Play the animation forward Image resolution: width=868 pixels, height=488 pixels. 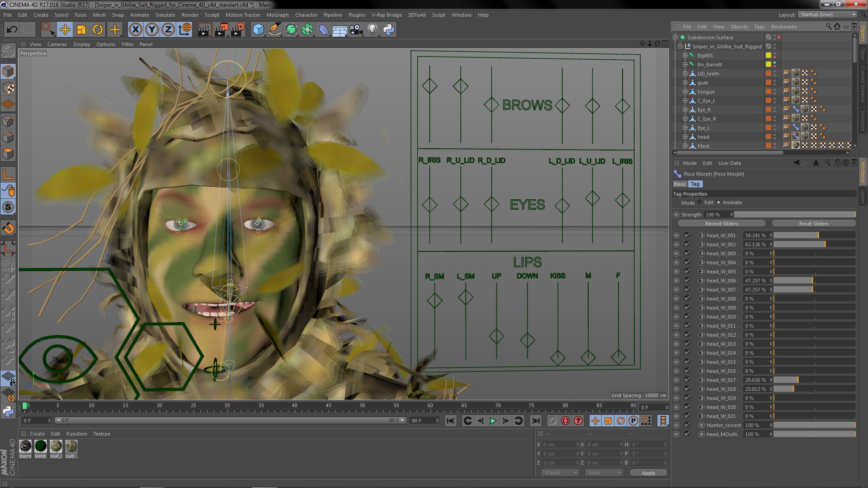pos(493,421)
